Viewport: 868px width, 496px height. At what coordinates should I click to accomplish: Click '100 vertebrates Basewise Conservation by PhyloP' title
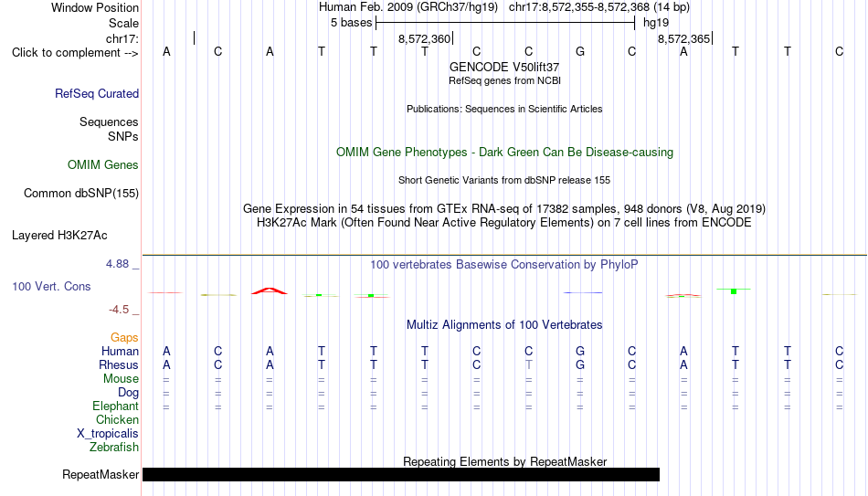click(504, 265)
